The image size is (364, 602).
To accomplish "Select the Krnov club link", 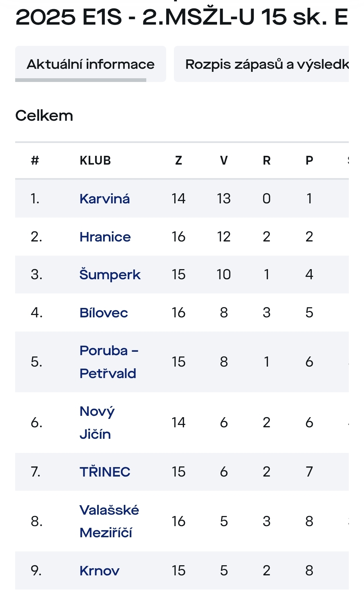I will point(99,571).
